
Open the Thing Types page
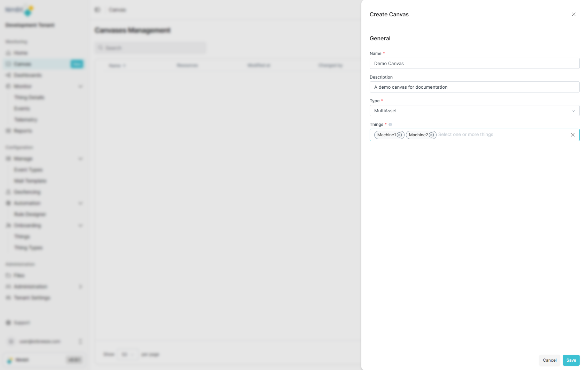(28, 248)
